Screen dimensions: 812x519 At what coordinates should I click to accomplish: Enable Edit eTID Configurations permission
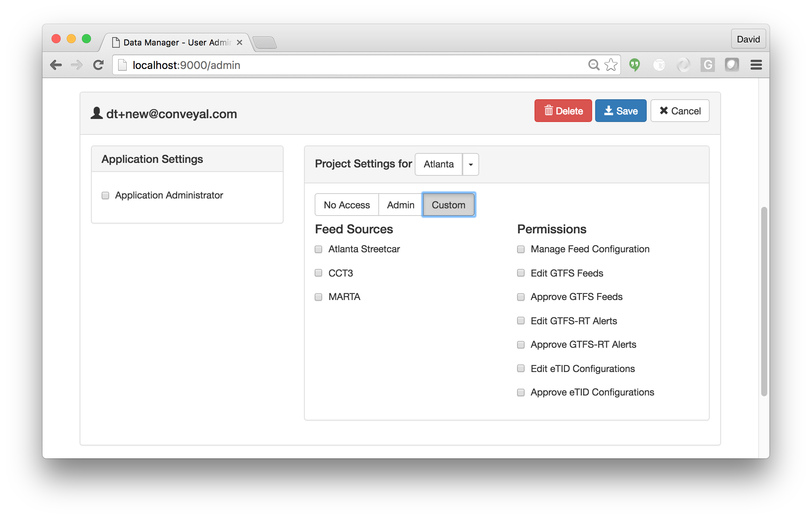pyautogui.click(x=521, y=369)
